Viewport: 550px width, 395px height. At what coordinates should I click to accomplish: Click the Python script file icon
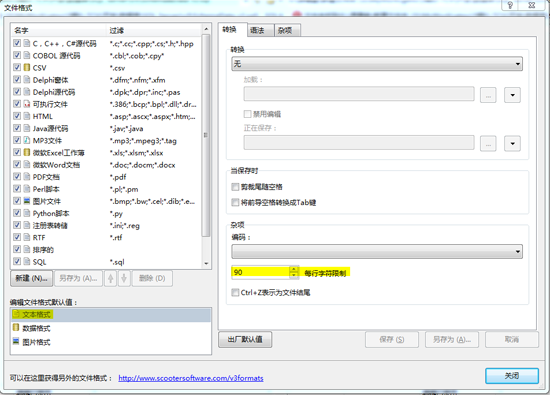(27, 213)
